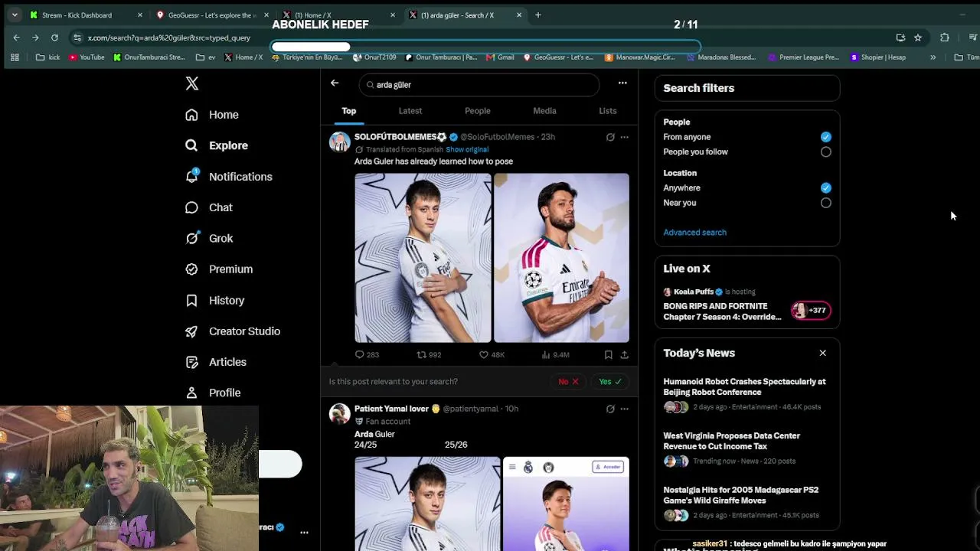Open SOLOFÚTBOLMEMES profile avatar
The width and height of the screenshot is (980, 551).
339,142
